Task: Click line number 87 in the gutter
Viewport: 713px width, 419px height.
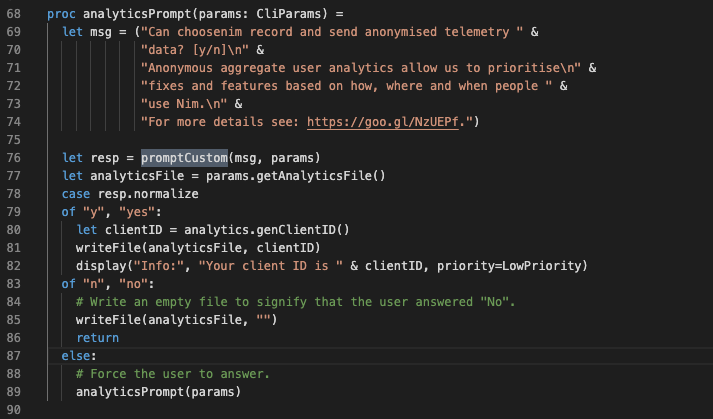Action: click(14, 356)
